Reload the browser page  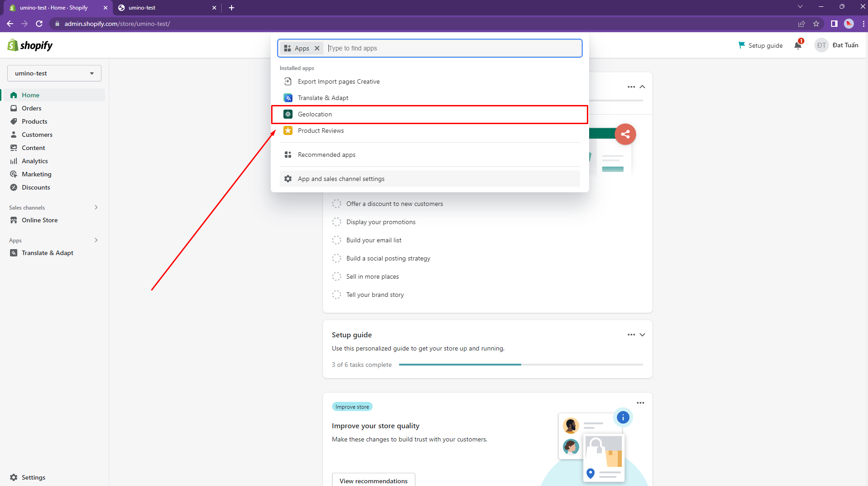(39, 24)
